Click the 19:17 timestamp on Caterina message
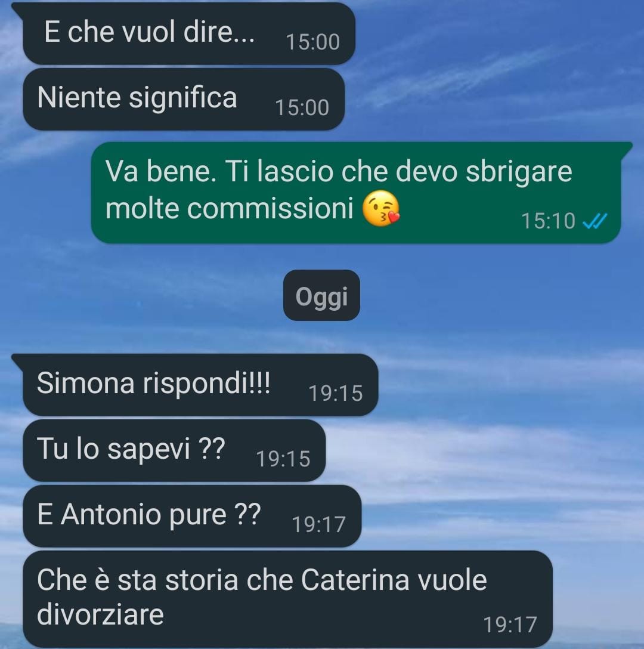 pyautogui.click(x=510, y=625)
